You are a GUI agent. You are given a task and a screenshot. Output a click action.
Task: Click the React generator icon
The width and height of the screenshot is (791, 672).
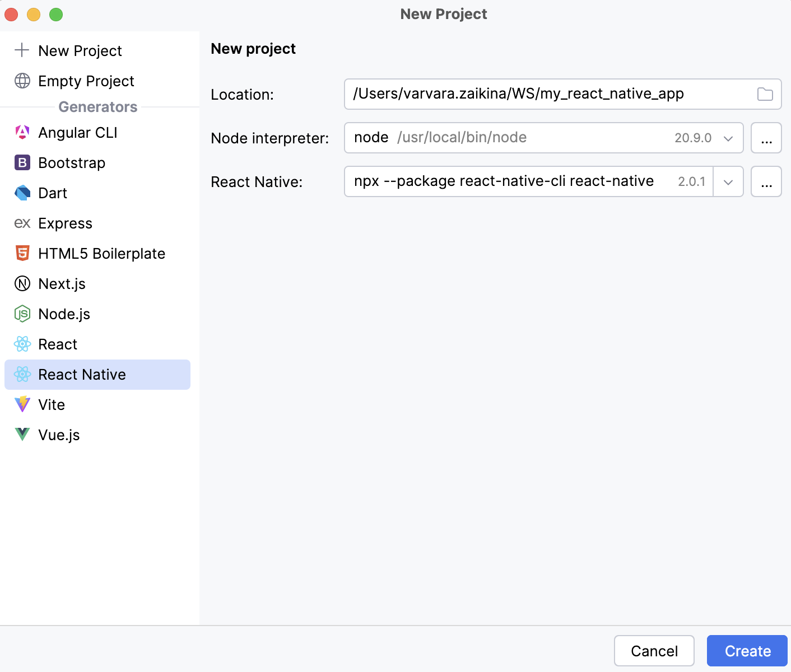(x=22, y=344)
